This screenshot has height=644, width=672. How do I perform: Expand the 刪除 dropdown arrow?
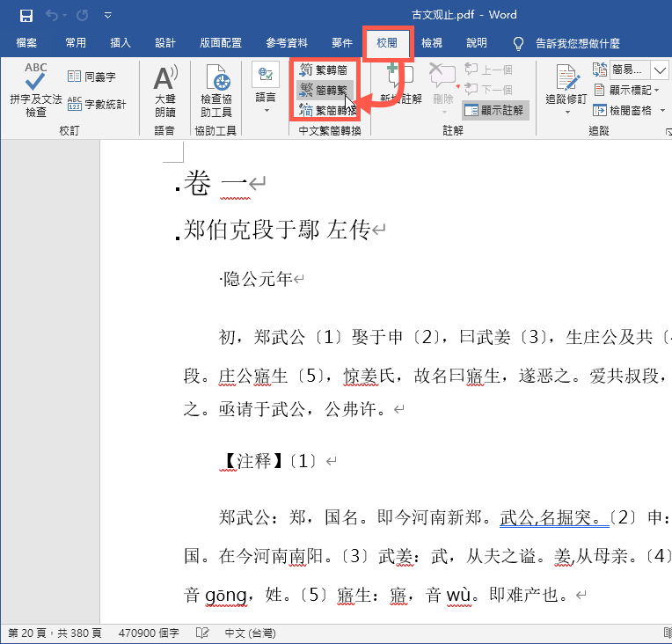[444, 113]
